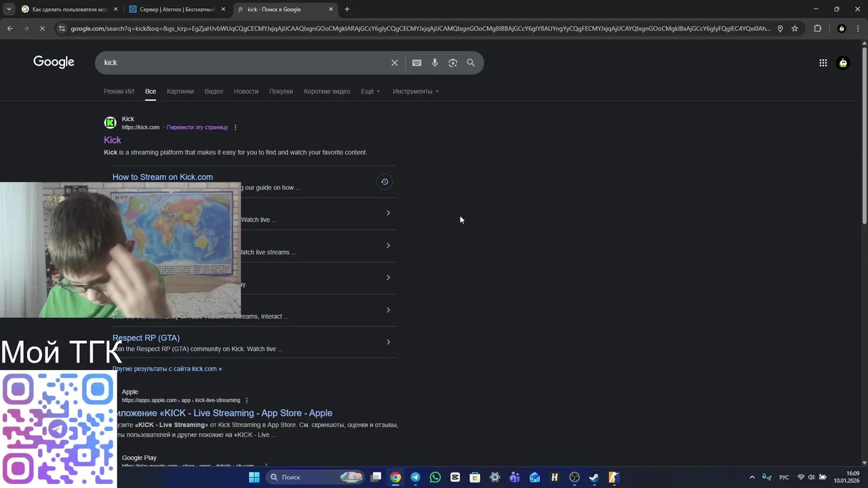The width and height of the screenshot is (868, 488).
Task: Stop loading the page with the X button
Action: 42,28
